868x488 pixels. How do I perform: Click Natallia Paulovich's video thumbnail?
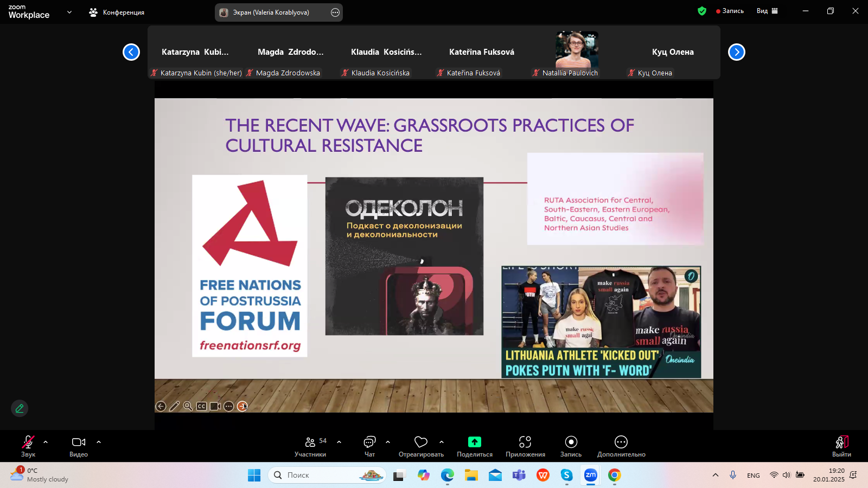coord(577,50)
